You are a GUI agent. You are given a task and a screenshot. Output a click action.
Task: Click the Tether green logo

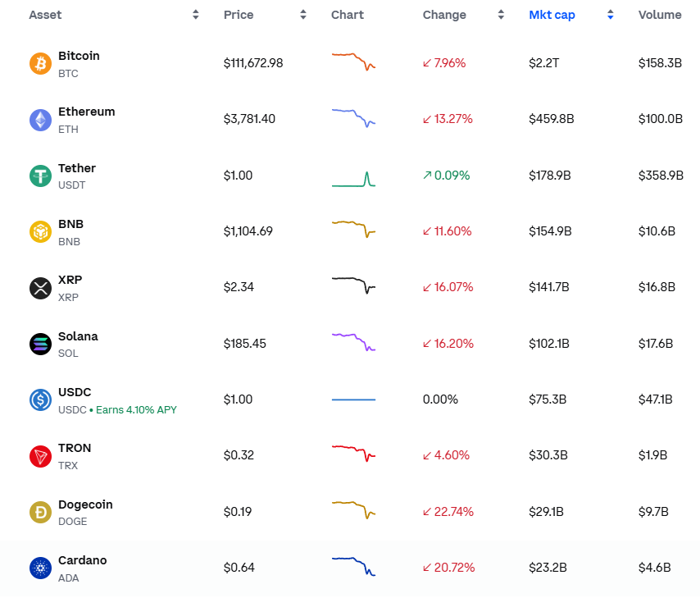click(x=39, y=176)
